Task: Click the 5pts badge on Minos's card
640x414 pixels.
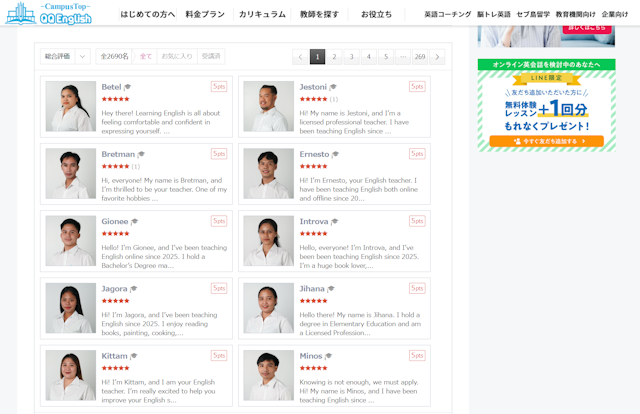Action: click(x=417, y=356)
